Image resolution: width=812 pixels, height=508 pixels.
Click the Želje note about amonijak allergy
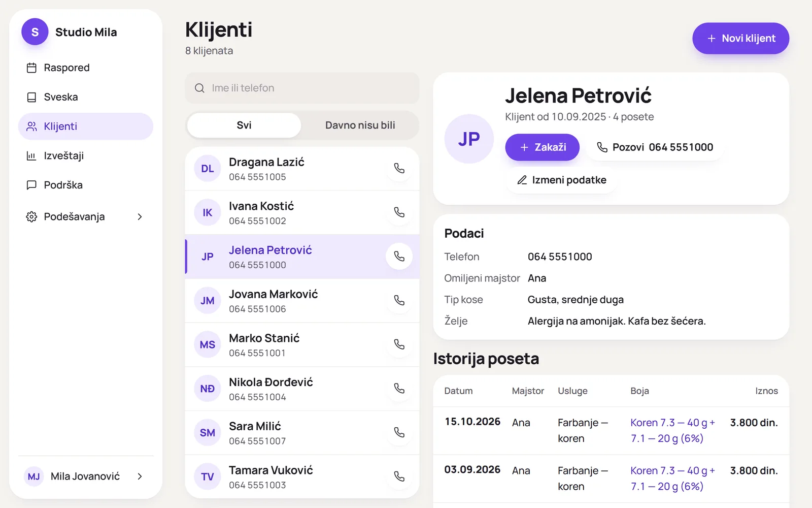pos(617,321)
